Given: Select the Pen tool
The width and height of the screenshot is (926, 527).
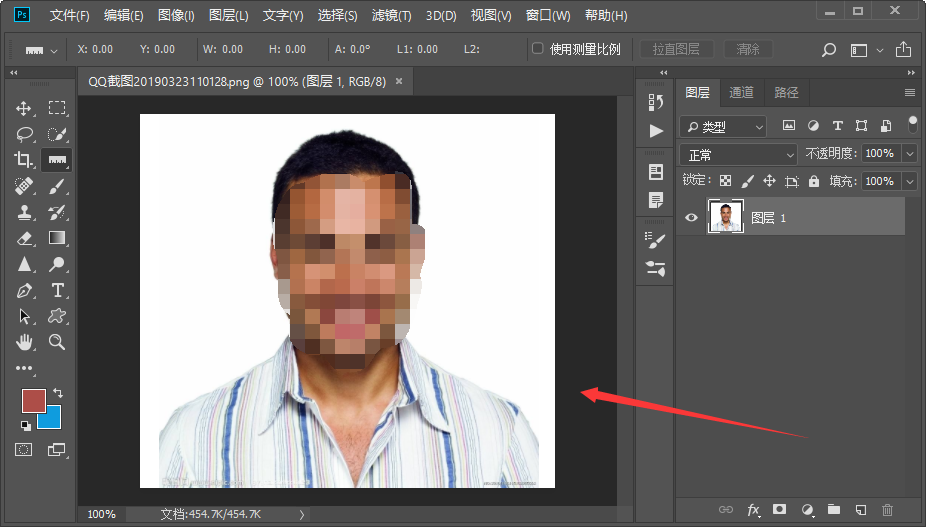Looking at the screenshot, I should pyautogui.click(x=24, y=291).
